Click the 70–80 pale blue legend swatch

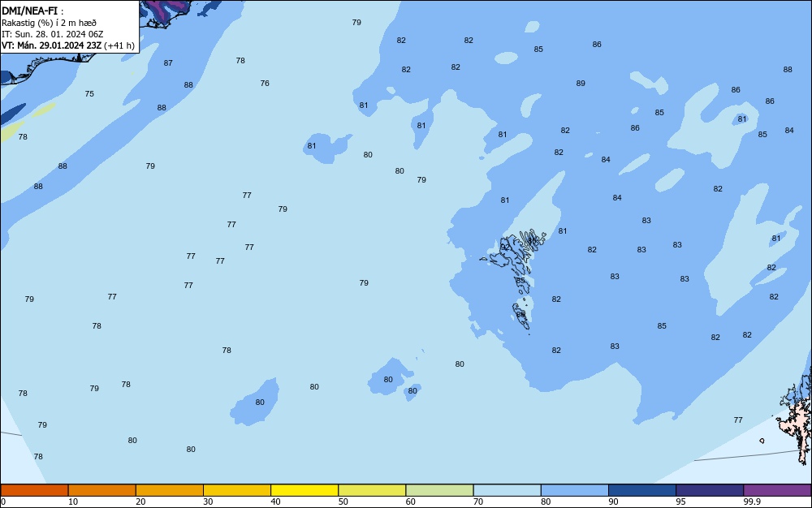point(507,490)
